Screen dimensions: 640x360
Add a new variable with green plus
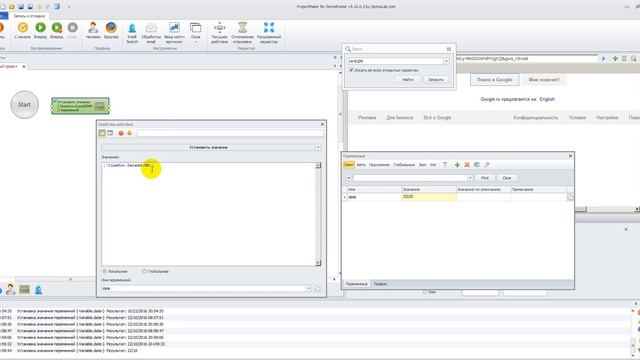pos(457,165)
